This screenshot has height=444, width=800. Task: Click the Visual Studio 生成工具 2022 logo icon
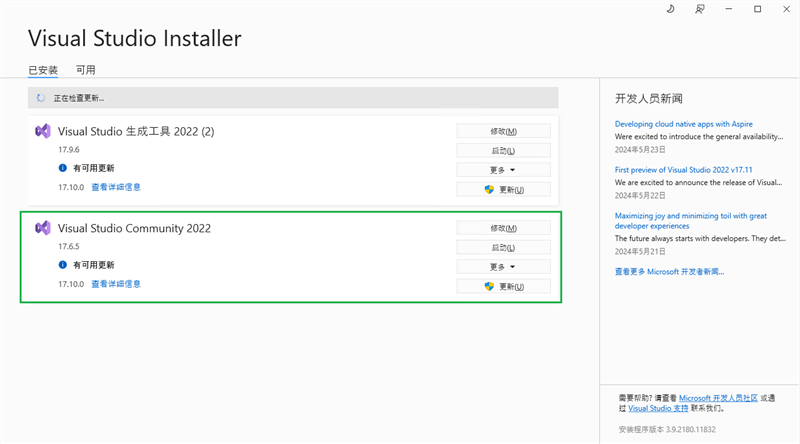(43, 131)
